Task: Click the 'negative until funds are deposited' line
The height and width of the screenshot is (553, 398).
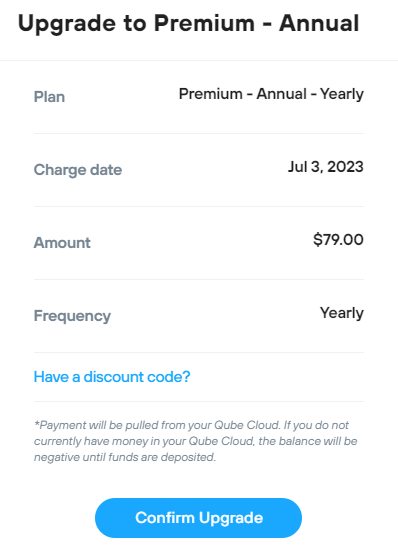Action: (124, 457)
